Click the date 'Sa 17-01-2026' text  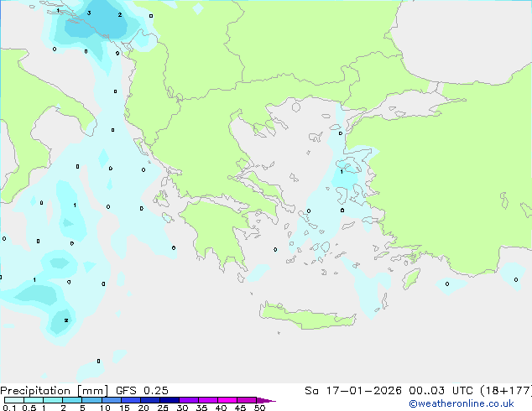tap(353, 391)
